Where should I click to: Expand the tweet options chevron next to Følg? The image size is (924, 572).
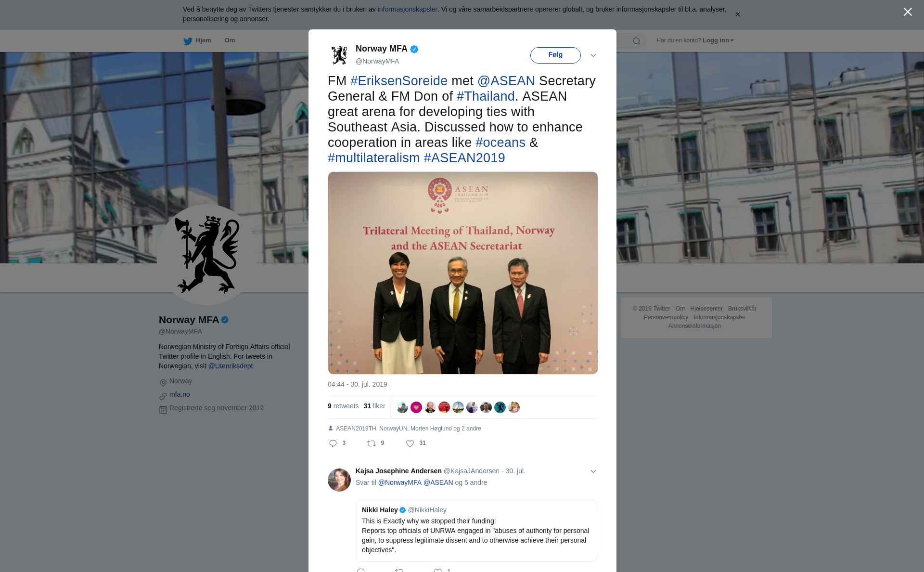[x=593, y=55]
